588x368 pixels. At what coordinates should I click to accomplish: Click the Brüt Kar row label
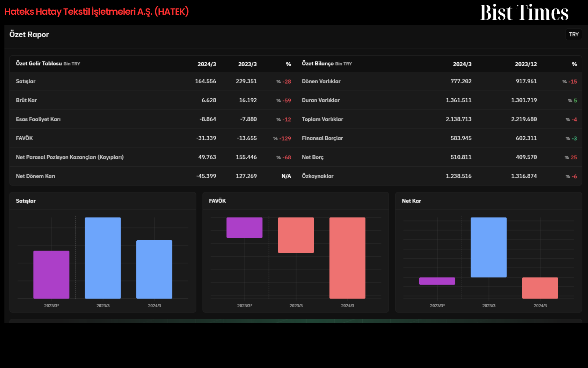(x=26, y=100)
